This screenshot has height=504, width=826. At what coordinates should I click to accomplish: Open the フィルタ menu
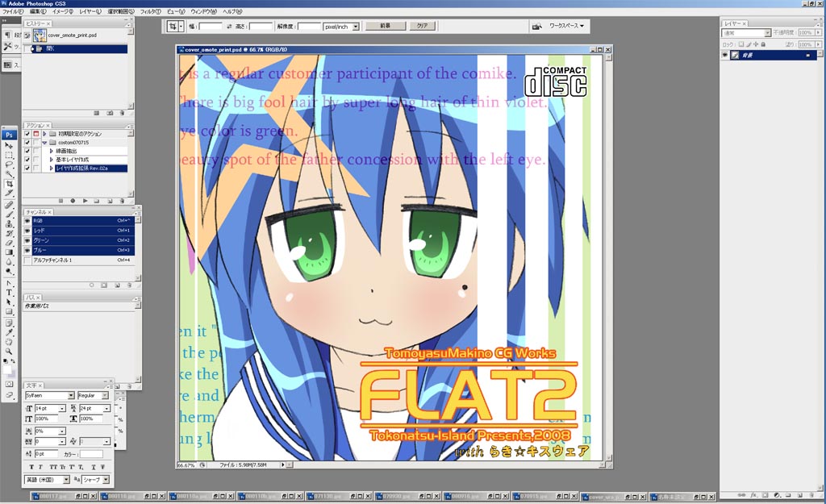151,11
